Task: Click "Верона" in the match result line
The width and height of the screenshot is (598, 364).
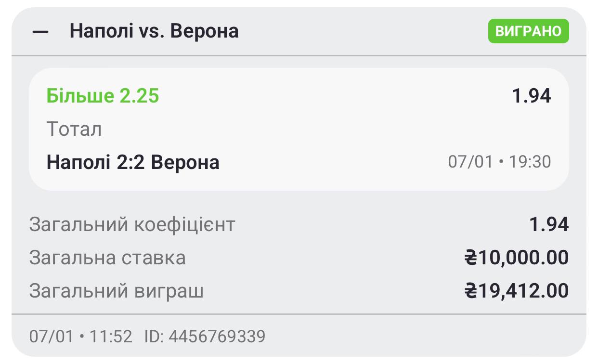Action: [185, 162]
